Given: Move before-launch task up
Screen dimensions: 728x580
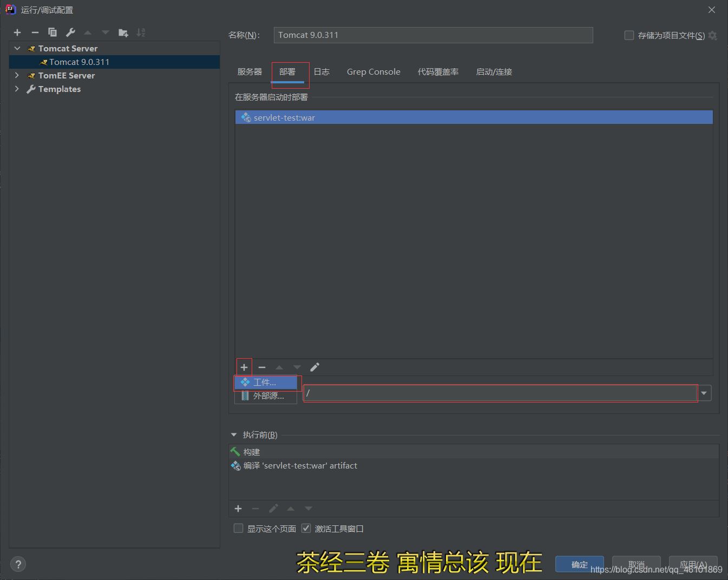Looking at the screenshot, I should 291,509.
